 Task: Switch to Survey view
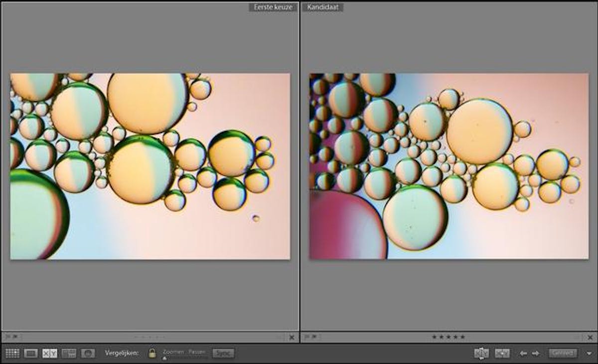[69, 353]
